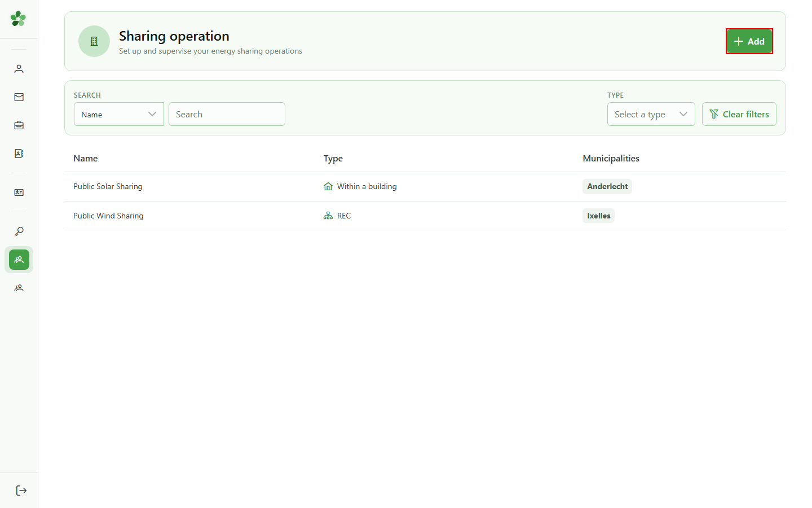Click the Municipalities column header
This screenshot has height=508, width=812.
(x=611, y=159)
